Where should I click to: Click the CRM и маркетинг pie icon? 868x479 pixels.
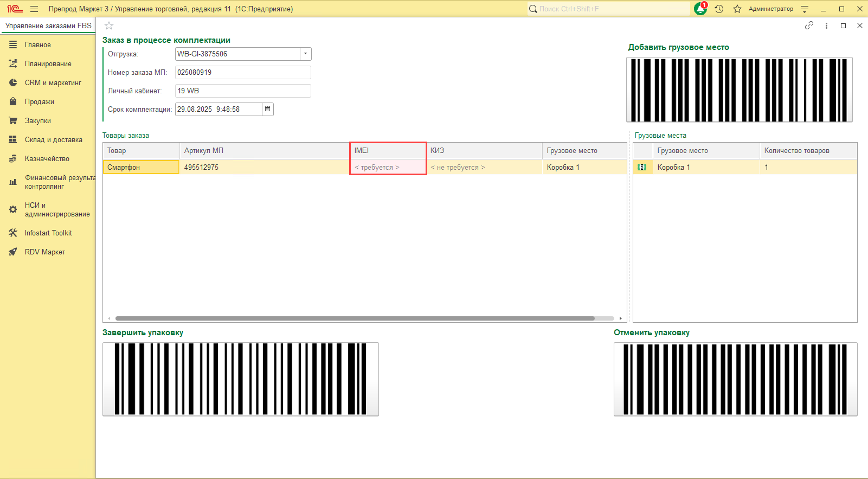point(13,82)
